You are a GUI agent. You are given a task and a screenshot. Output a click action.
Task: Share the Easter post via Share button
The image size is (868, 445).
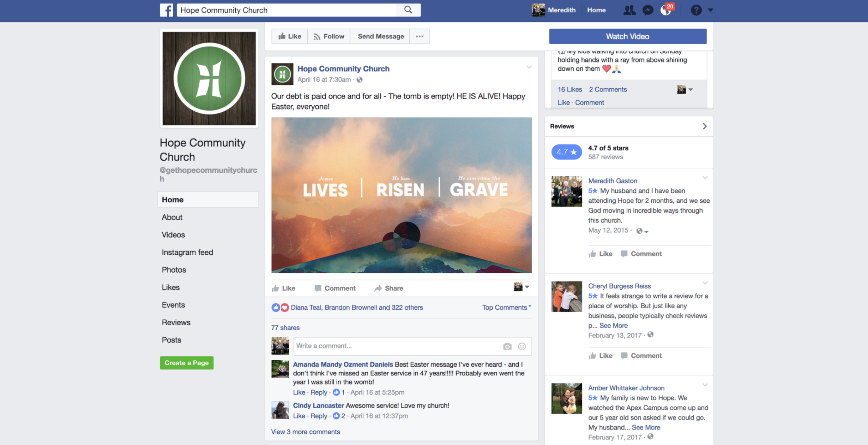click(388, 288)
